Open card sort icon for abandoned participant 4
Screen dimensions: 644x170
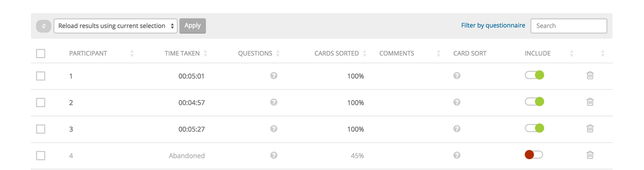(x=457, y=156)
